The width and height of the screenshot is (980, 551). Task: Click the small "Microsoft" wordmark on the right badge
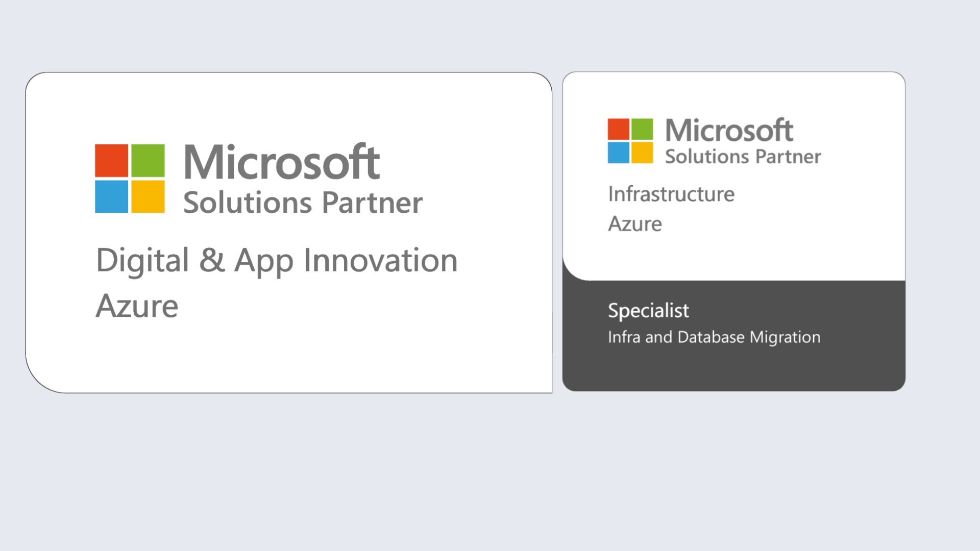point(729,130)
